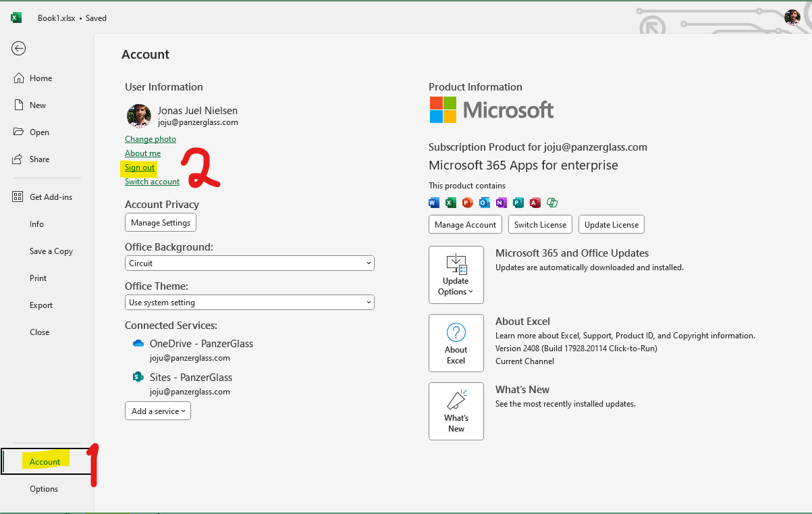
Task: Click the Get Add-ins grid icon
Action: (19, 197)
